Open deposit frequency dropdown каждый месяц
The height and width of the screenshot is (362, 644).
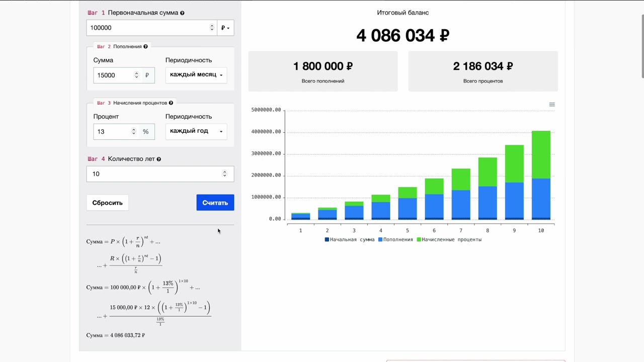point(196,75)
